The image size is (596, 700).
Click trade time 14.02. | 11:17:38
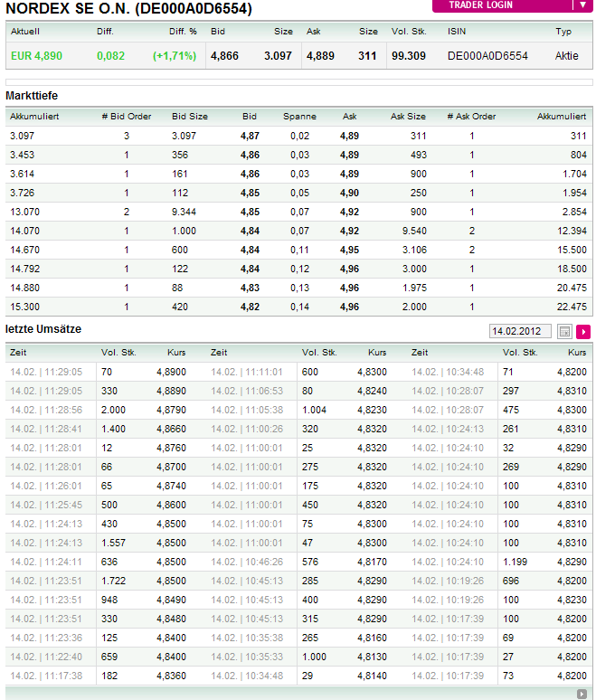(x=46, y=676)
